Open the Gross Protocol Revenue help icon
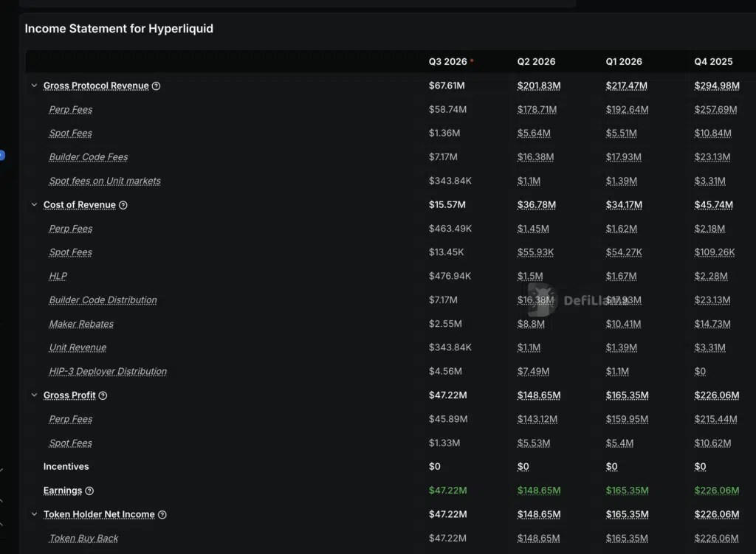This screenshot has width=756, height=554. click(x=157, y=86)
